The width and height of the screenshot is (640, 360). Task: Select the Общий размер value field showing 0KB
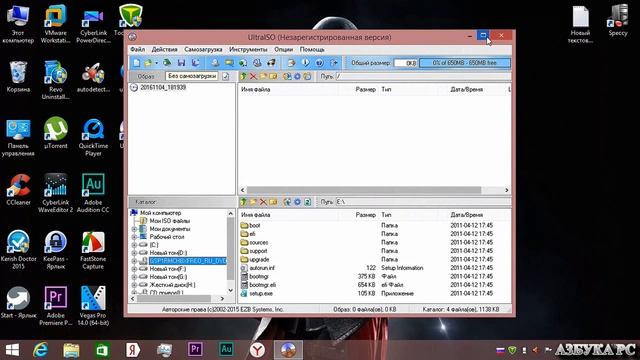coord(405,63)
